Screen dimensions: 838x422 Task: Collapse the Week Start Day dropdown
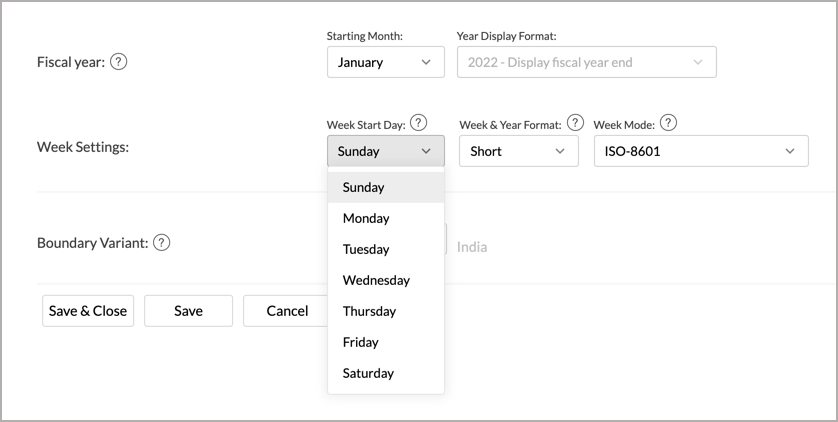tap(386, 151)
